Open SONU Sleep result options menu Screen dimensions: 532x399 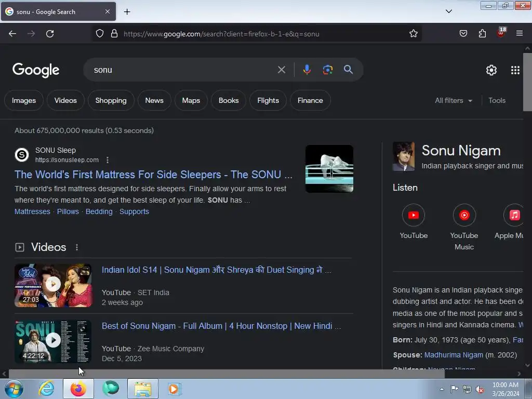108,160
